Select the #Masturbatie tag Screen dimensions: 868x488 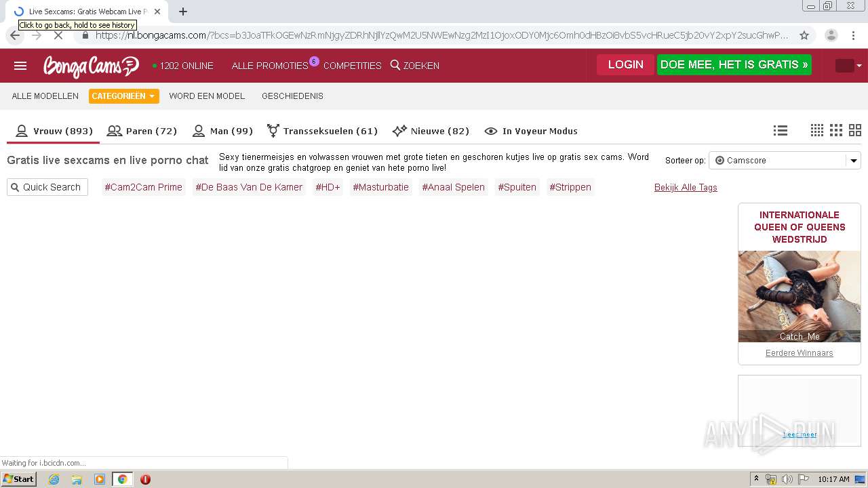tap(380, 187)
